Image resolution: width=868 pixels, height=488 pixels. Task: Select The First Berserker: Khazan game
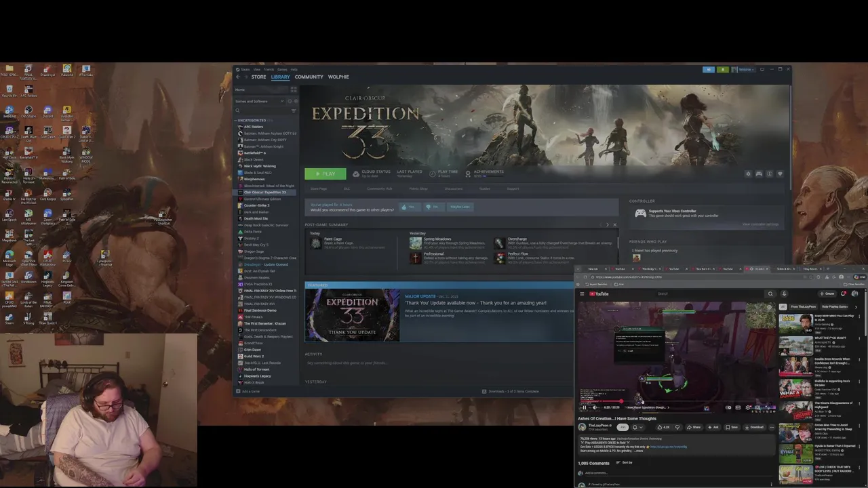[x=266, y=323]
